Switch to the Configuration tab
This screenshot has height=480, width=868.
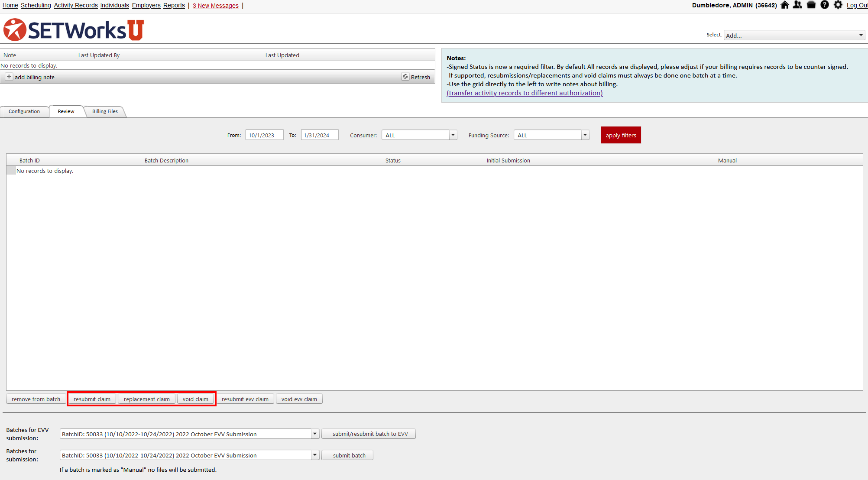(x=24, y=111)
